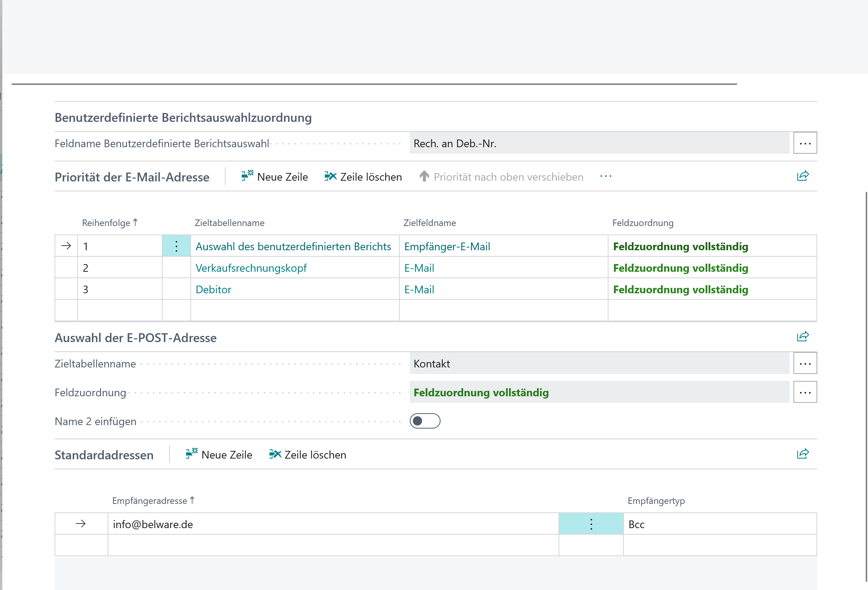The height and width of the screenshot is (590, 868).
Task: Click Neue Zeile in Priorität der E-Mail-Adresse
Action: pos(275,177)
